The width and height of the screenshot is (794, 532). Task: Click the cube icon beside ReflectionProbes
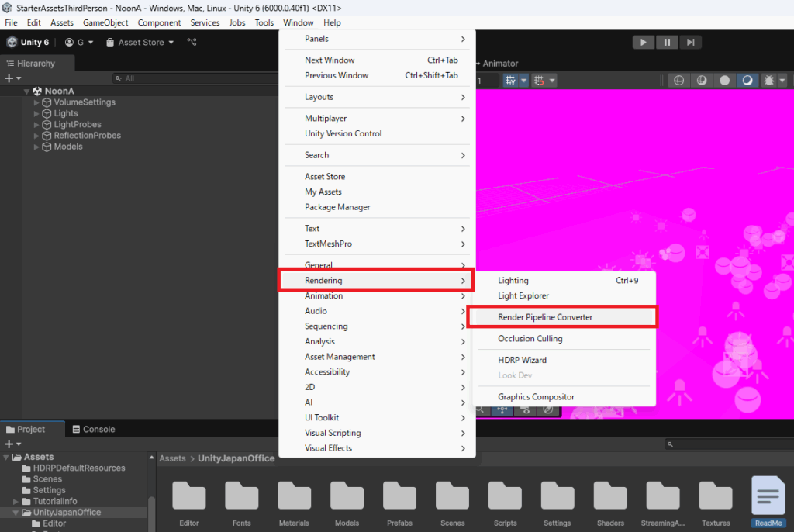47,136
